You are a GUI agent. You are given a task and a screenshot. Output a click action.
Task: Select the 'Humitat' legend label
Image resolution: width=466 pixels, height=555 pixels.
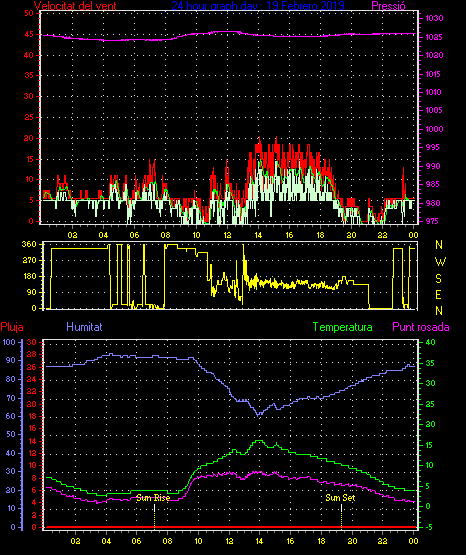(x=84, y=327)
